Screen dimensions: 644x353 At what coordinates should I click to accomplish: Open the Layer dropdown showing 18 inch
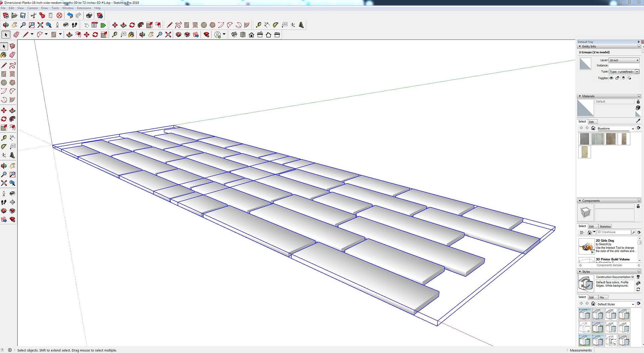click(624, 60)
